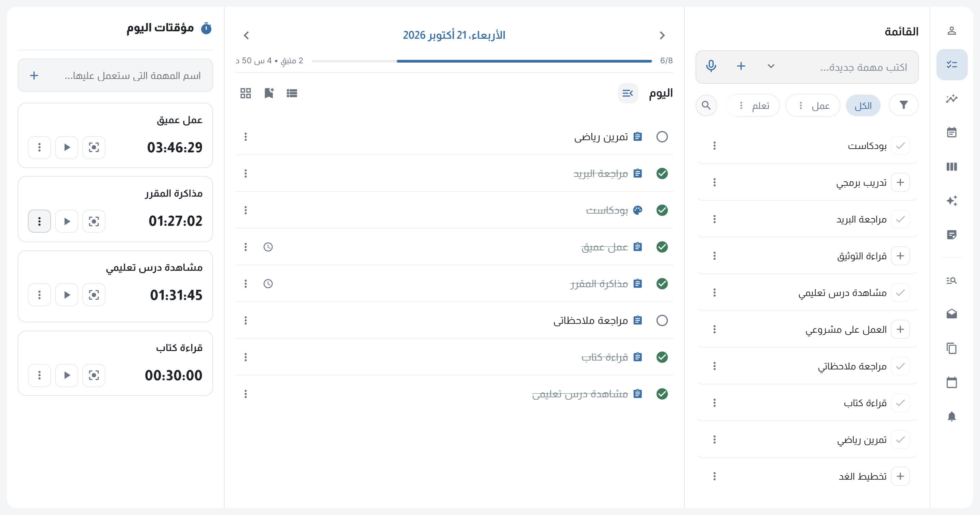Play the قراءة كتاب timer
980x515 pixels.
[67, 376]
